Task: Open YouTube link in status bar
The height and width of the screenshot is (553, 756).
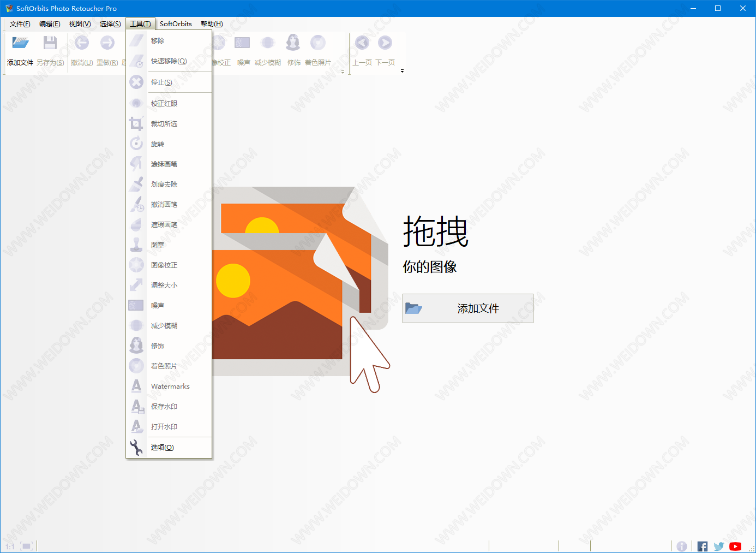Action: (x=735, y=546)
